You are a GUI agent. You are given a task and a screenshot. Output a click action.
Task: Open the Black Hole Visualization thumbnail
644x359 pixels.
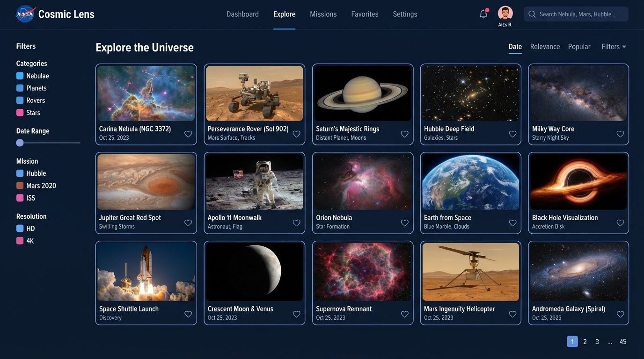coord(578,182)
